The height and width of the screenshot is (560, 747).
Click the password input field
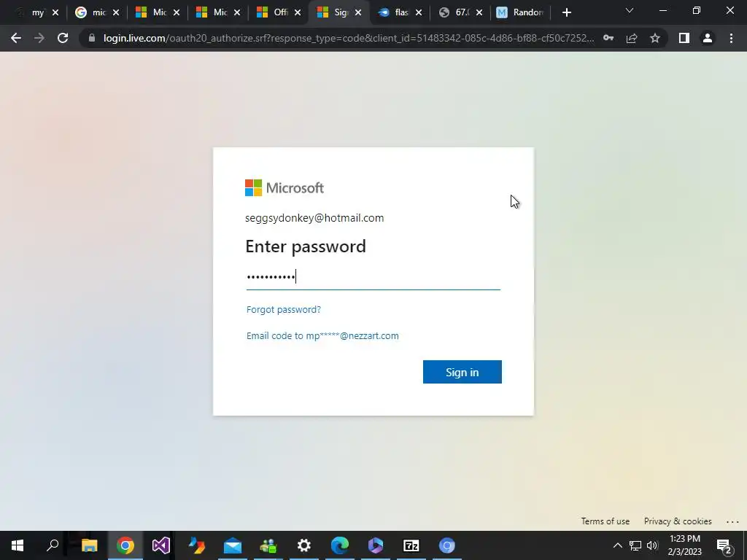373,276
